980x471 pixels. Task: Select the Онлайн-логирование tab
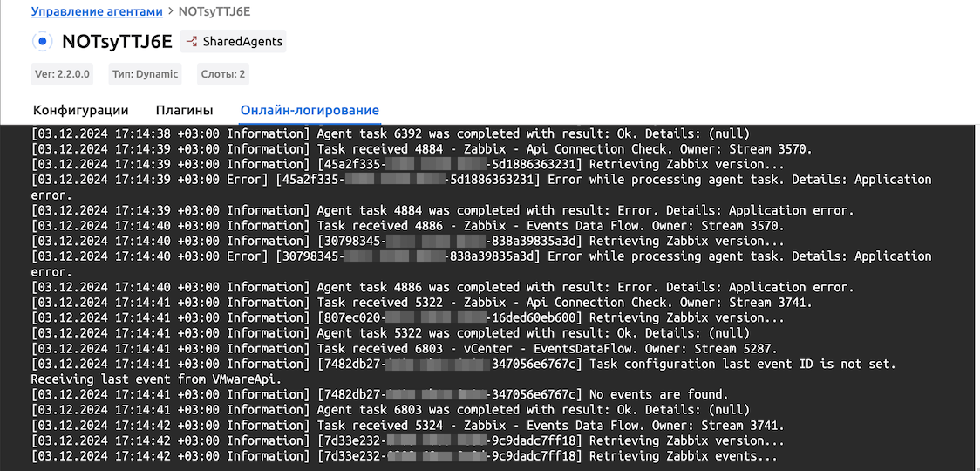pos(310,110)
